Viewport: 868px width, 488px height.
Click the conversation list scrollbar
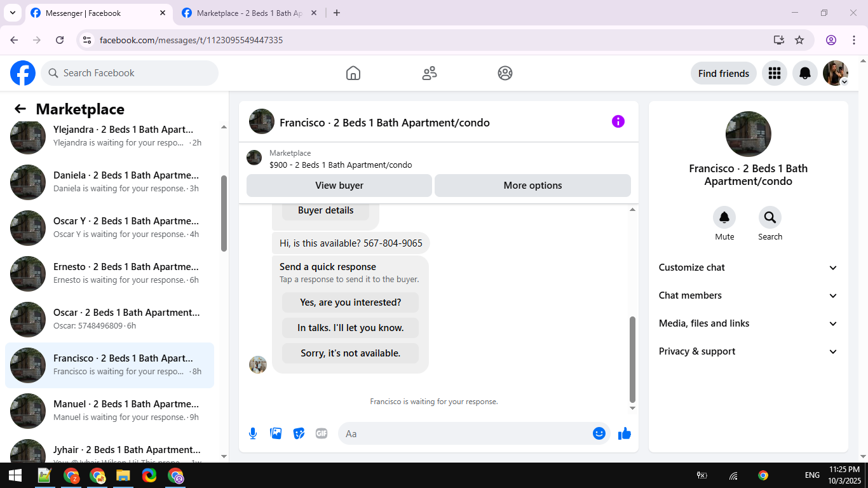pyautogui.click(x=224, y=213)
